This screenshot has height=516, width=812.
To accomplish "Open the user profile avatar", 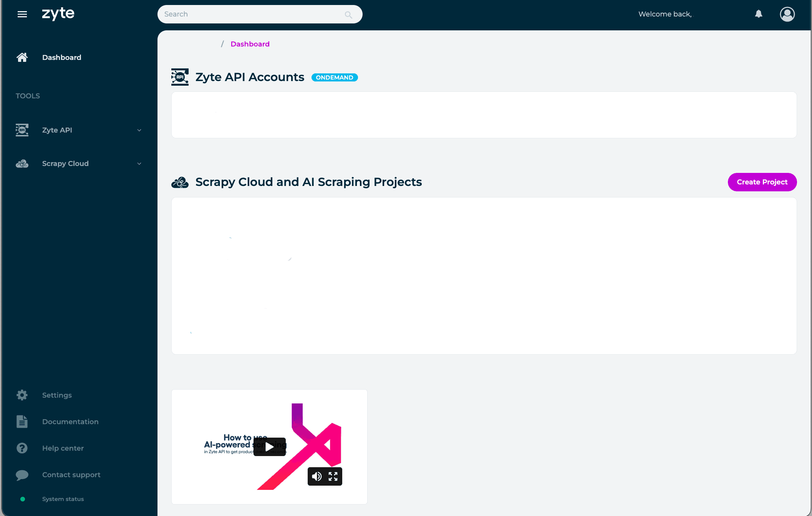I will point(787,14).
